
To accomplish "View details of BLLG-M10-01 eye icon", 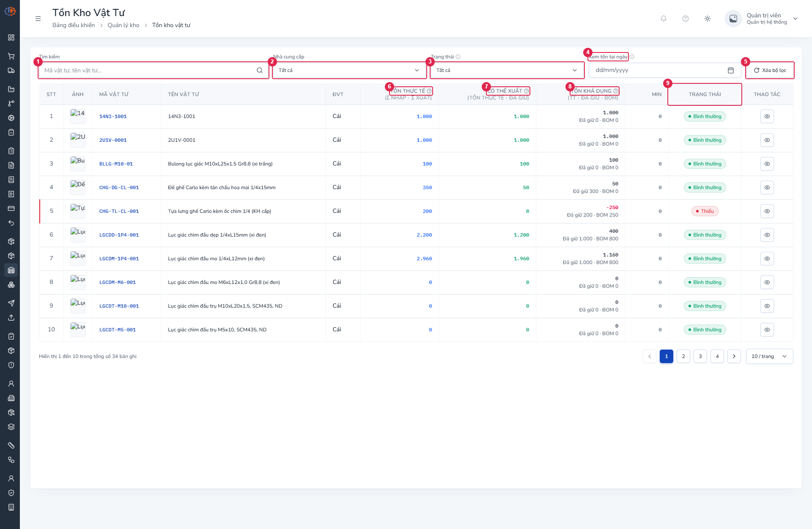I will 767,164.
